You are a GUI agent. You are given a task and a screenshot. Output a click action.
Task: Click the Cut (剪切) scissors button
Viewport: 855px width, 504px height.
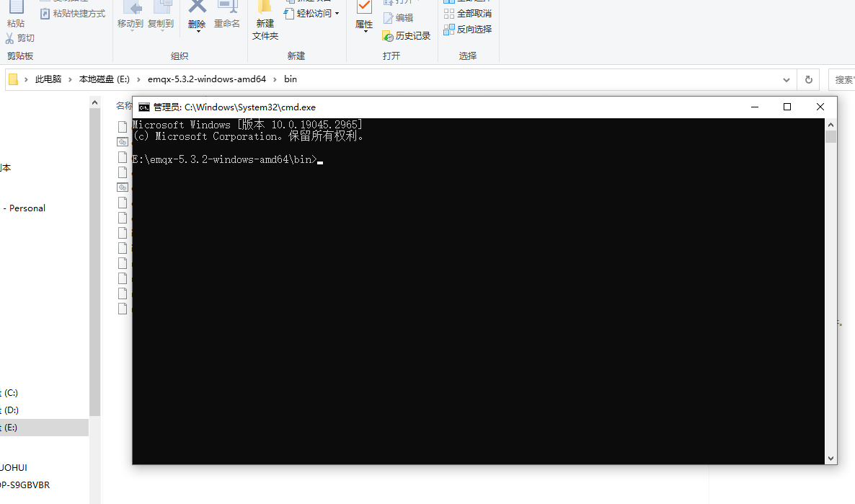click(20, 37)
